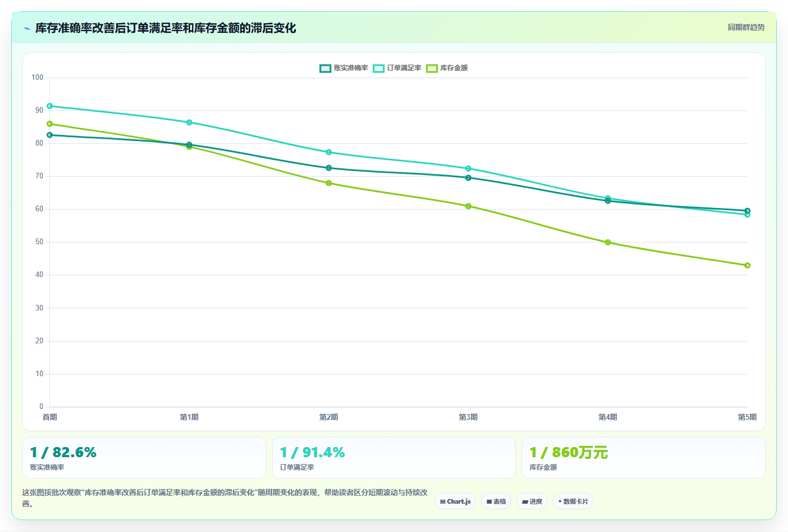
Task: Click the description paragraph starting 这张图按批次观察
Action: (225, 498)
